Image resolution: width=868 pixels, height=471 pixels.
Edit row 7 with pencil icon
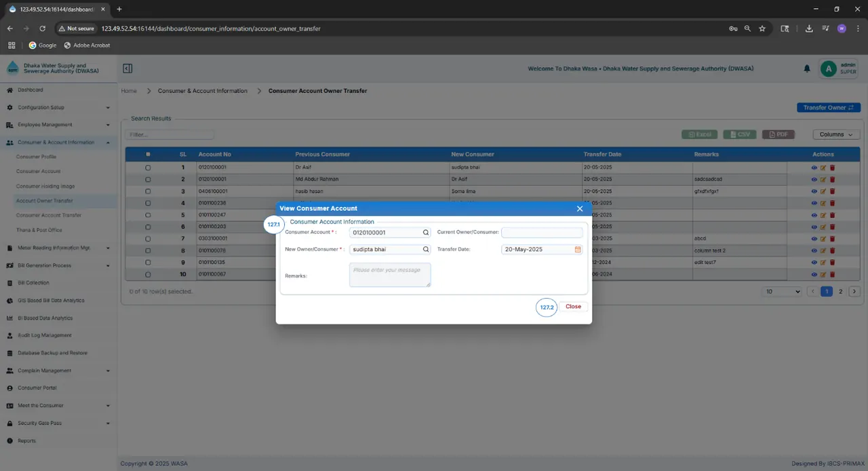(x=823, y=239)
